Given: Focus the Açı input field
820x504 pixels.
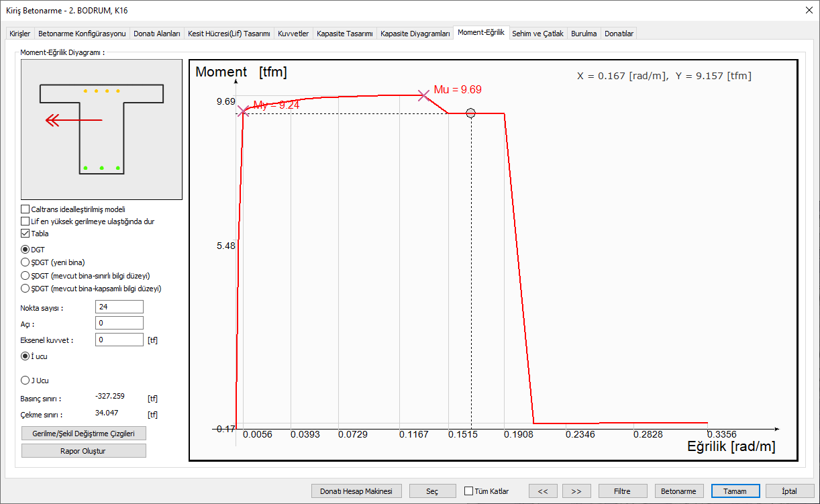Looking at the screenshot, I should click(119, 323).
